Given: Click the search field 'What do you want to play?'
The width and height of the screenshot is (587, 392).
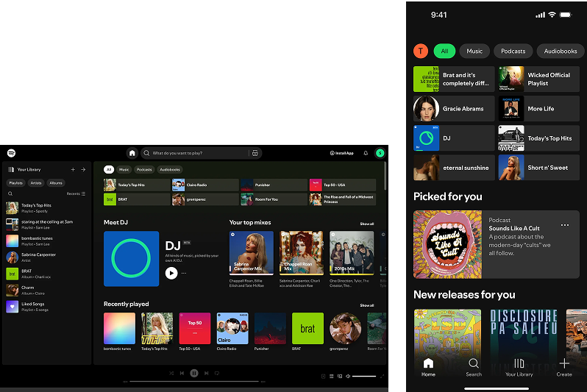Looking at the screenshot, I should (x=200, y=153).
